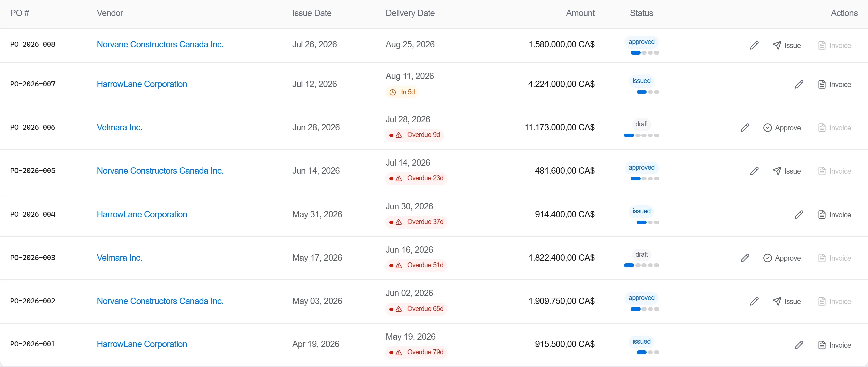Click the edit pencil for PO-2026-008

tap(754, 45)
